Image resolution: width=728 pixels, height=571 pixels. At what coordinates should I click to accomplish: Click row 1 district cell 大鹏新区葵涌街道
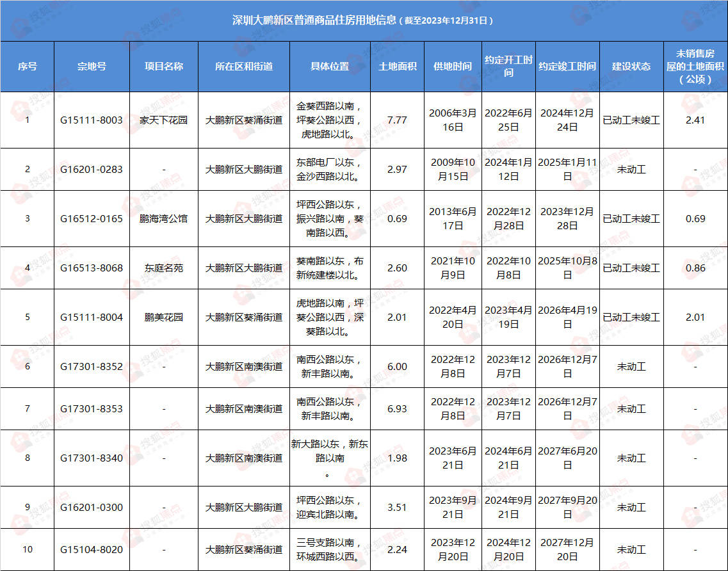point(244,120)
